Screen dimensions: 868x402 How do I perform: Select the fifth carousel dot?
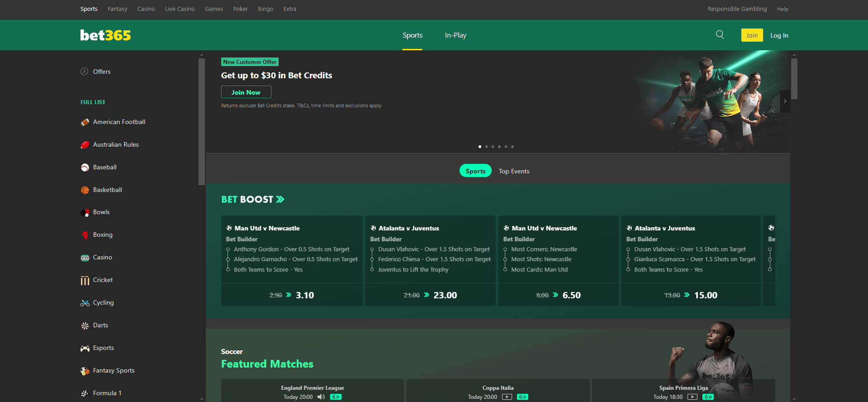coord(506,147)
